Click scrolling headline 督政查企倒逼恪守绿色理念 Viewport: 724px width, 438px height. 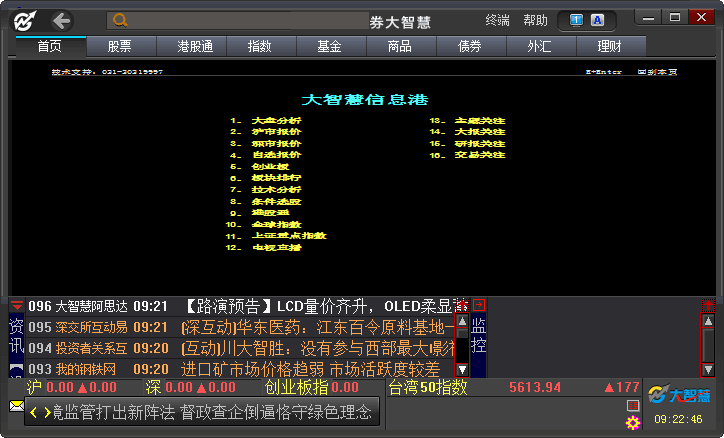(276, 412)
